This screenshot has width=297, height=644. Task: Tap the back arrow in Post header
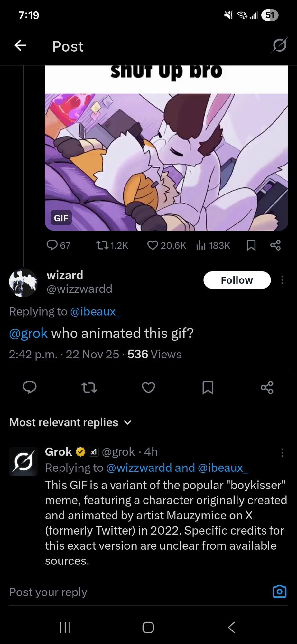pyautogui.click(x=20, y=46)
